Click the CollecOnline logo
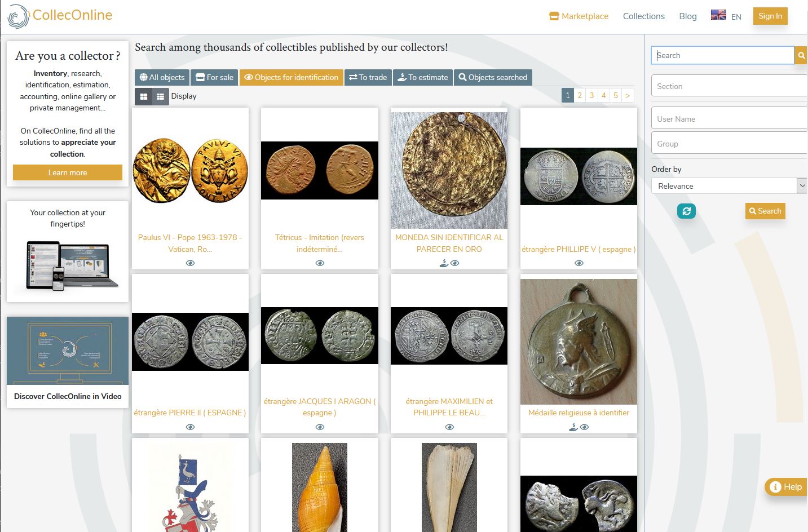The image size is (808, 532). tap(60, 16)
